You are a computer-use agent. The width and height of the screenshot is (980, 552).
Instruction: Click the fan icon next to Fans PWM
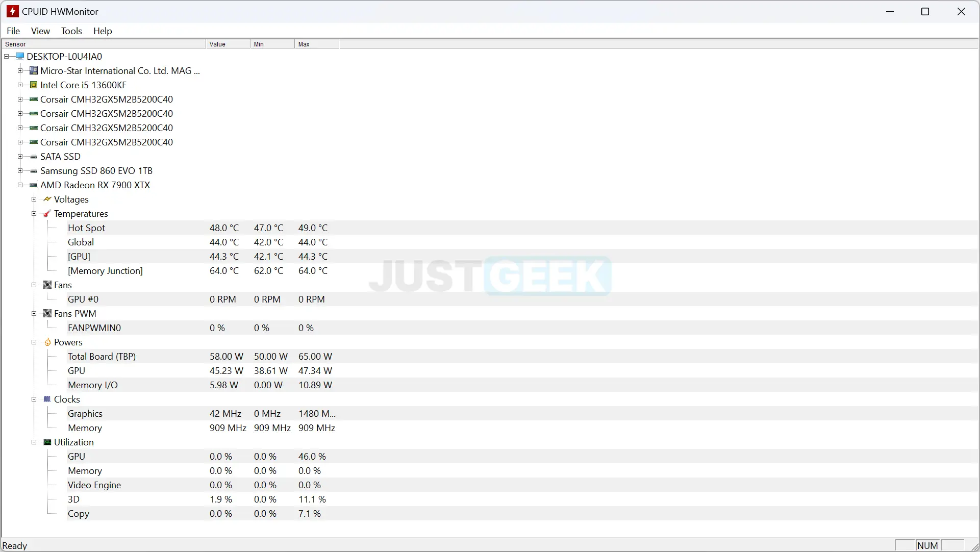(x=47, y=314)
